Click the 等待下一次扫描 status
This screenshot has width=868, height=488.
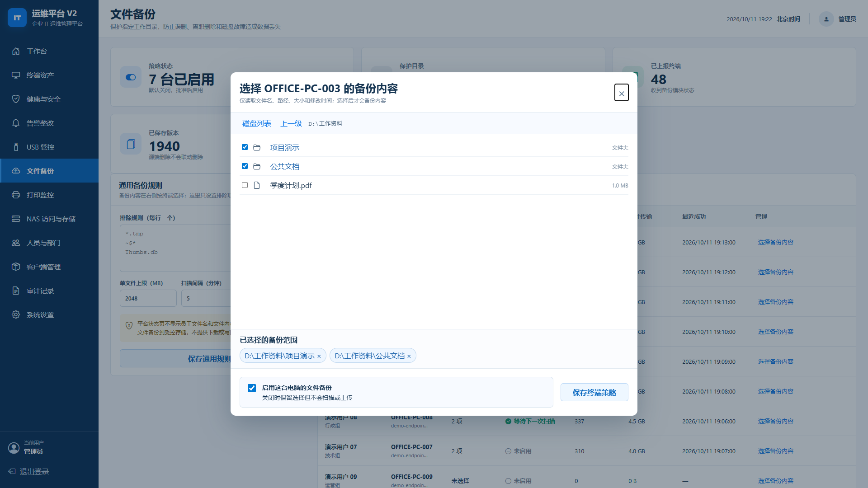tap(530, 421)
